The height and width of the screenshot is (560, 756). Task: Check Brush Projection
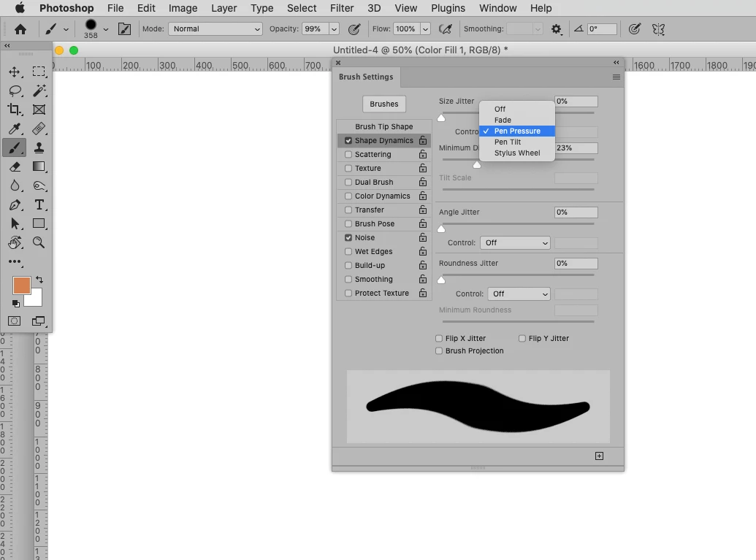(x=439, y=351)
